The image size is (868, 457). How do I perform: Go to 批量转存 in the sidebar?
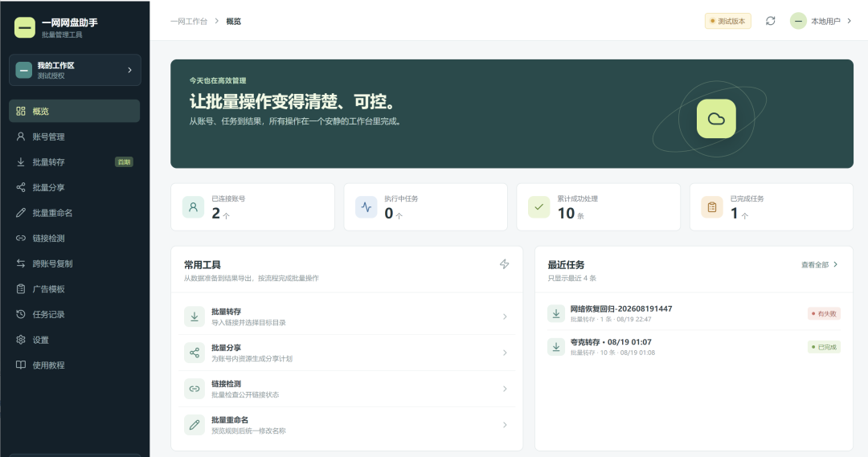tap(75, 162)
